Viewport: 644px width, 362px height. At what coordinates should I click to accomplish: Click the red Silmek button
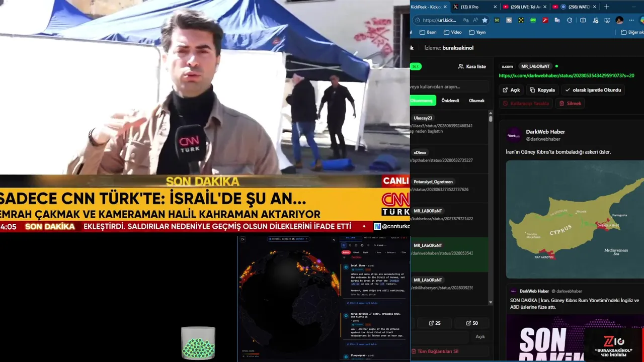[x=571, y=103]
